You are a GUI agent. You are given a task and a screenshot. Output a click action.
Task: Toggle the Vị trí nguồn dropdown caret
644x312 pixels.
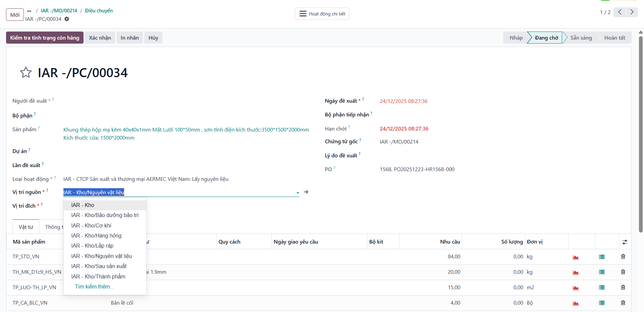(x=298, y=193)
